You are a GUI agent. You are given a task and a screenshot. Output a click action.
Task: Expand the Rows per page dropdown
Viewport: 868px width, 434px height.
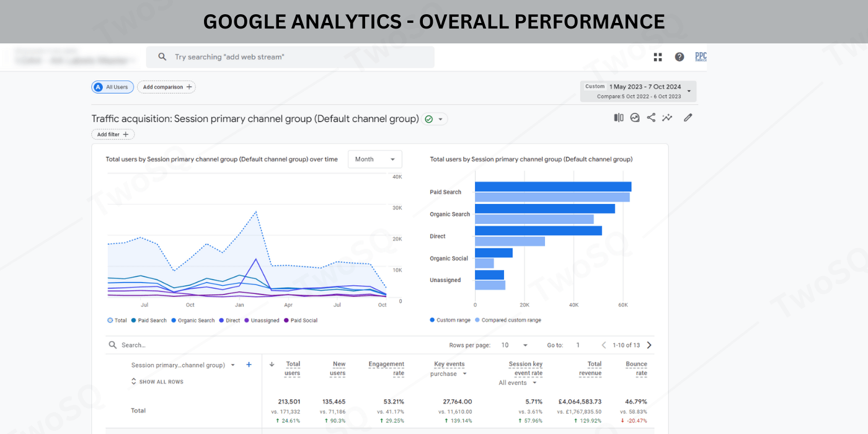(x=514, y=345)
